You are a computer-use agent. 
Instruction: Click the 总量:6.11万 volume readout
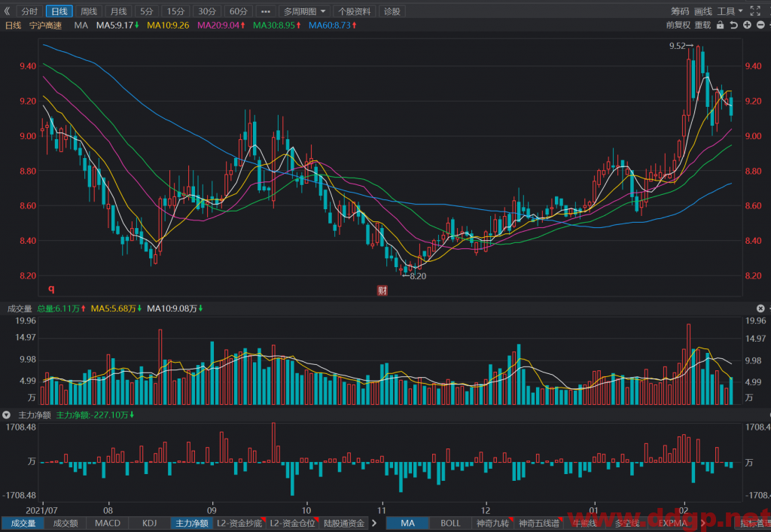coord(62,309)
